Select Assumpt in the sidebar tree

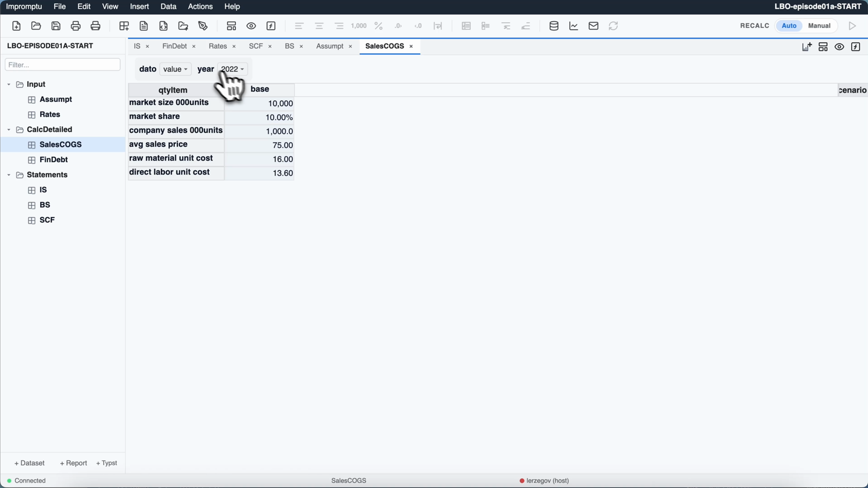click(56, 100)
